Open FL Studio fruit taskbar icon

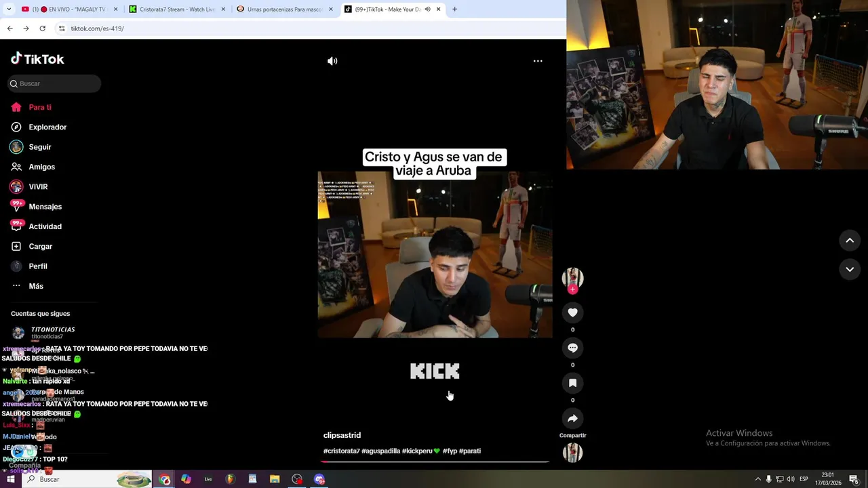[230, 479]
